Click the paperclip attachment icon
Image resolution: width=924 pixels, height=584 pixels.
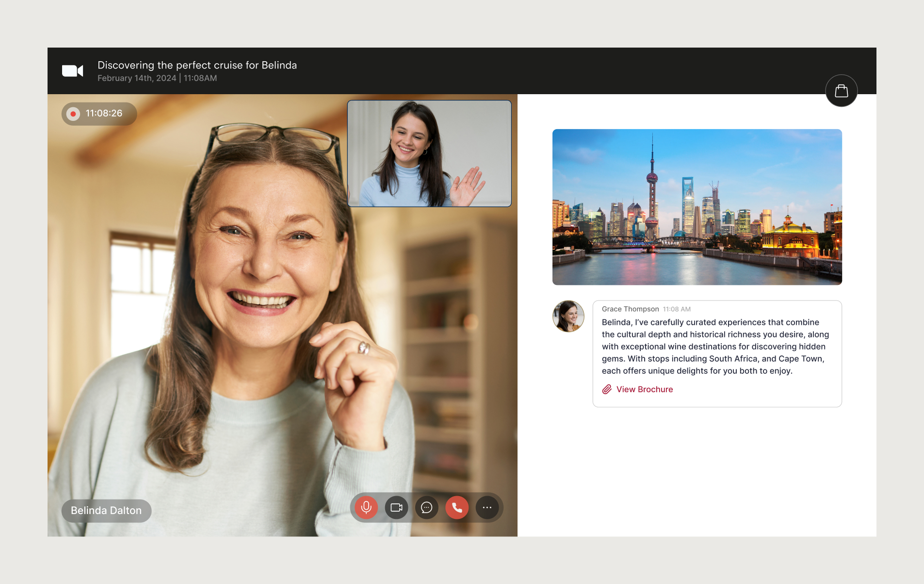(607, 389)
